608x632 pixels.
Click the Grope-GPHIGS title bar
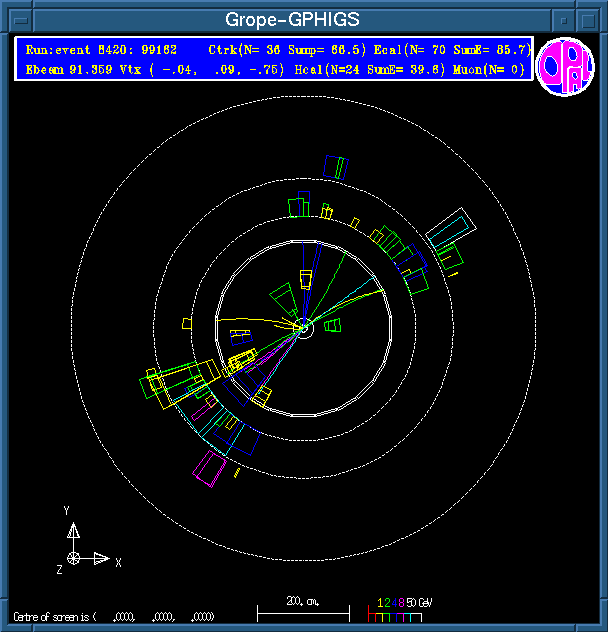point(290,19)
